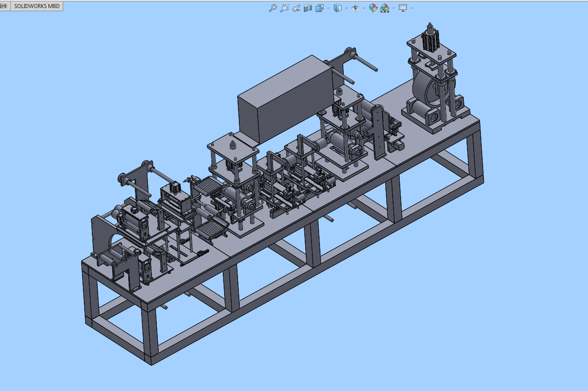Select the Zoom to Area tool
588x391 pixels.
(284, 8)
